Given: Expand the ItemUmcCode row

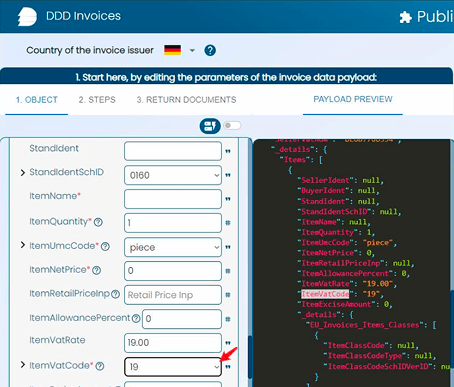Looking at the screenshot, I should 23,245.
